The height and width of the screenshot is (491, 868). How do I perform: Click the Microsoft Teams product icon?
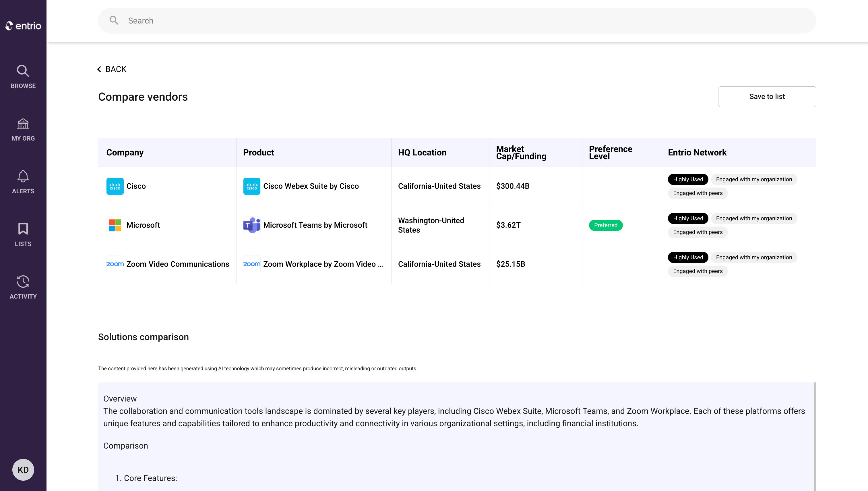(x=251, y=225)
